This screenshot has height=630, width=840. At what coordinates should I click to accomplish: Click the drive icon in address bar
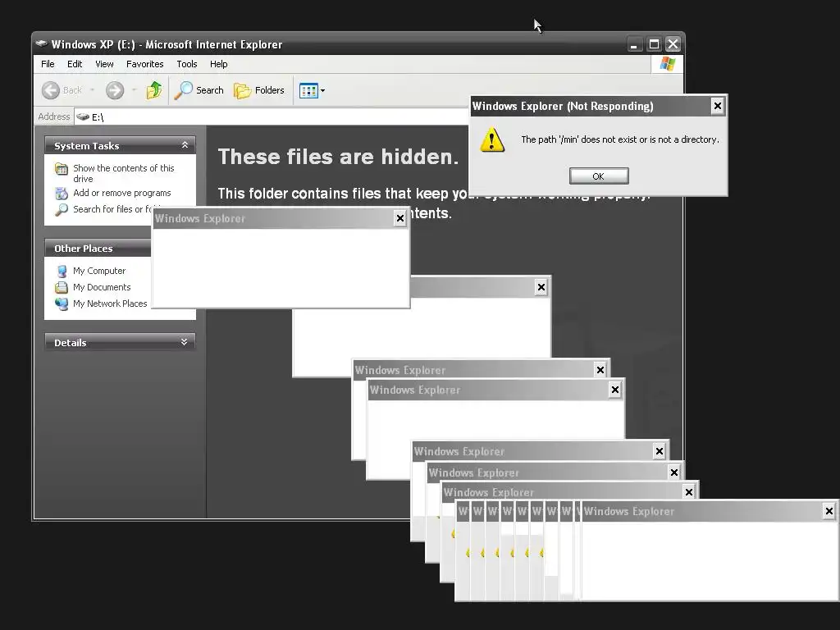[x=83, y=116]
